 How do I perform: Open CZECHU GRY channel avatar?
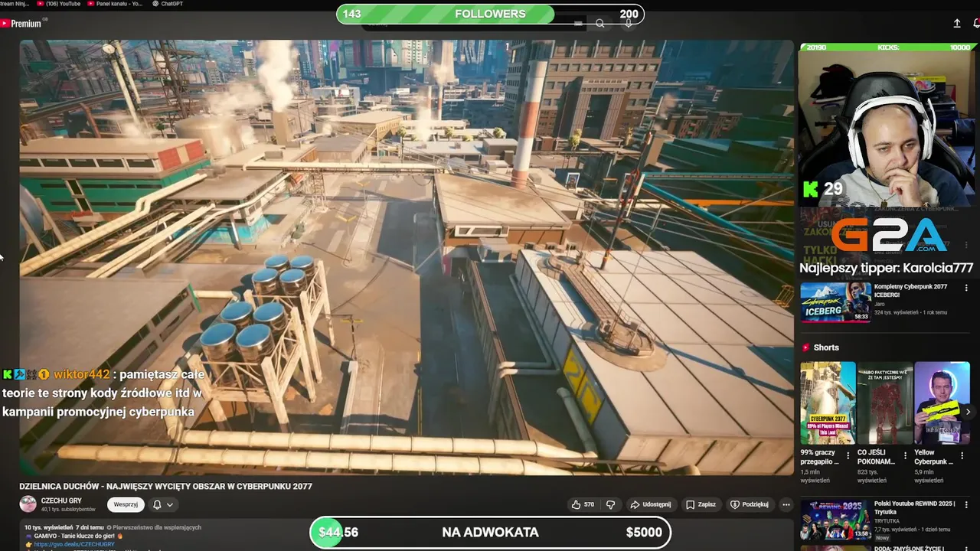[28, 504]
